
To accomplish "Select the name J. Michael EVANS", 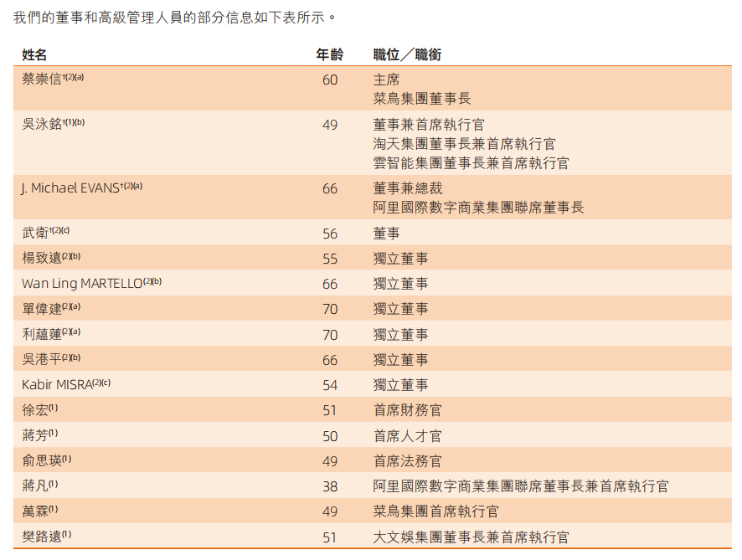I will pos(70,188).
